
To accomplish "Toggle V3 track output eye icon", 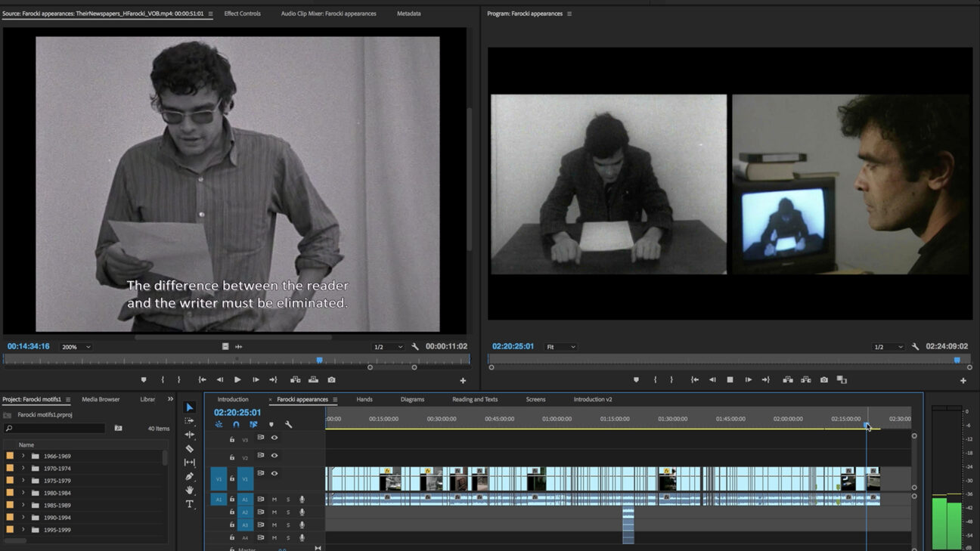I will tap(274, 438).
